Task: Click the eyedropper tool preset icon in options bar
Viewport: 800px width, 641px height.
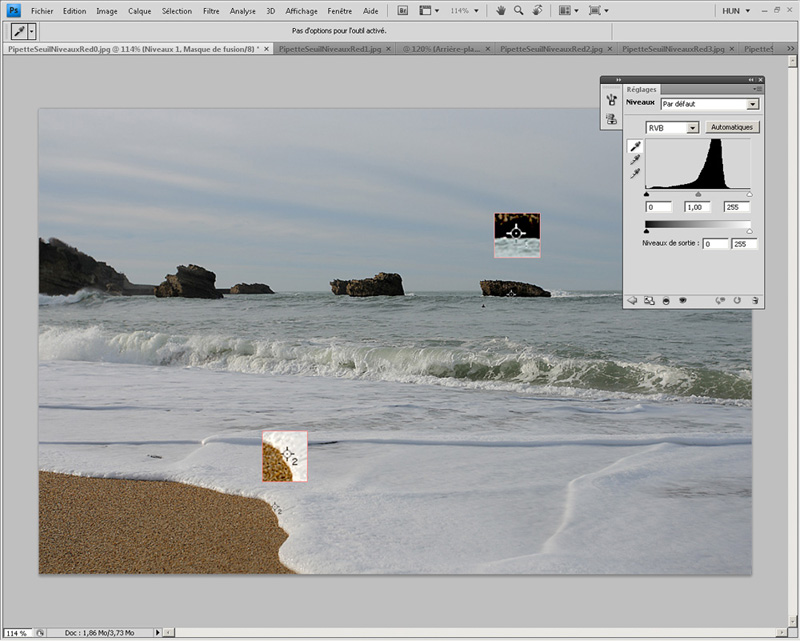Action: [x=19, y=32]
